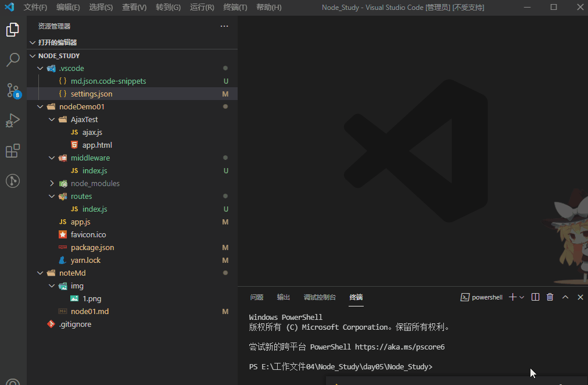Open the 终端(T) menu
The image size is (588, 385).
tap(235, 7)
